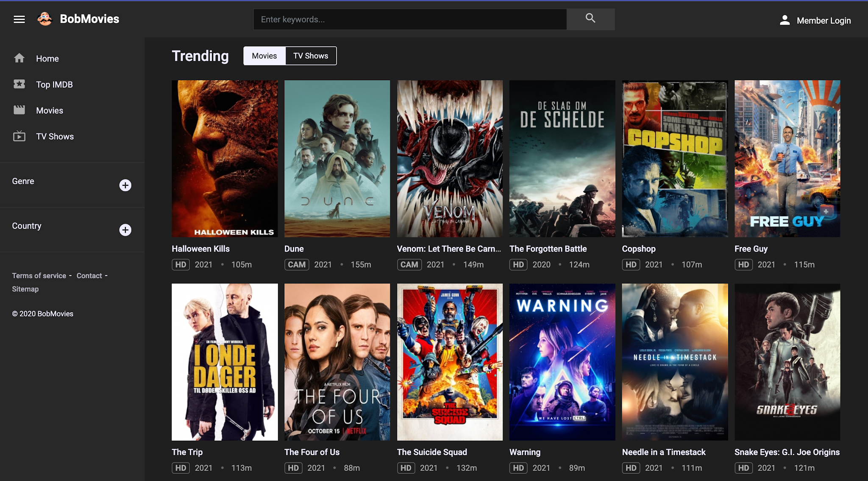
Task: Open the Sitemap link
Action: click(25, 289)
